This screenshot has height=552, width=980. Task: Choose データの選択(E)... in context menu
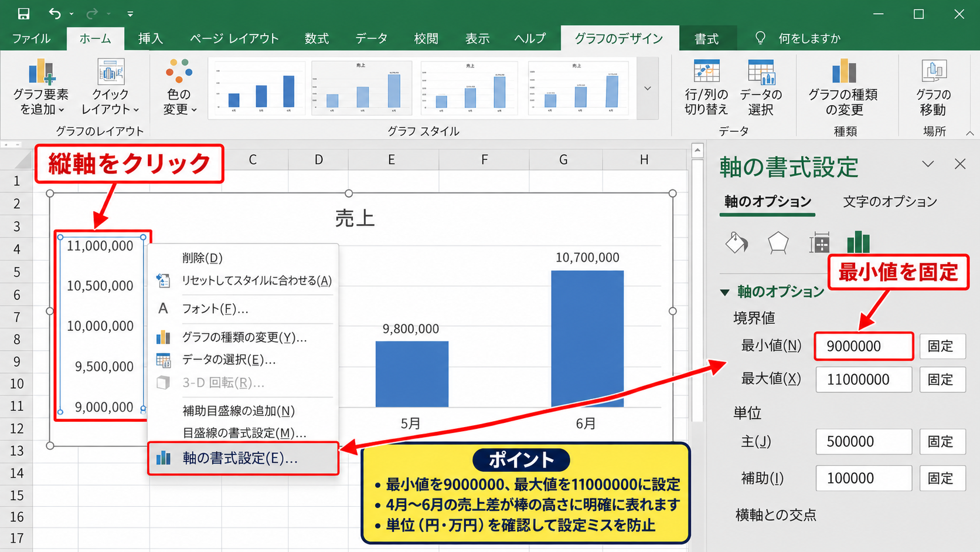[x=243, y=360]
